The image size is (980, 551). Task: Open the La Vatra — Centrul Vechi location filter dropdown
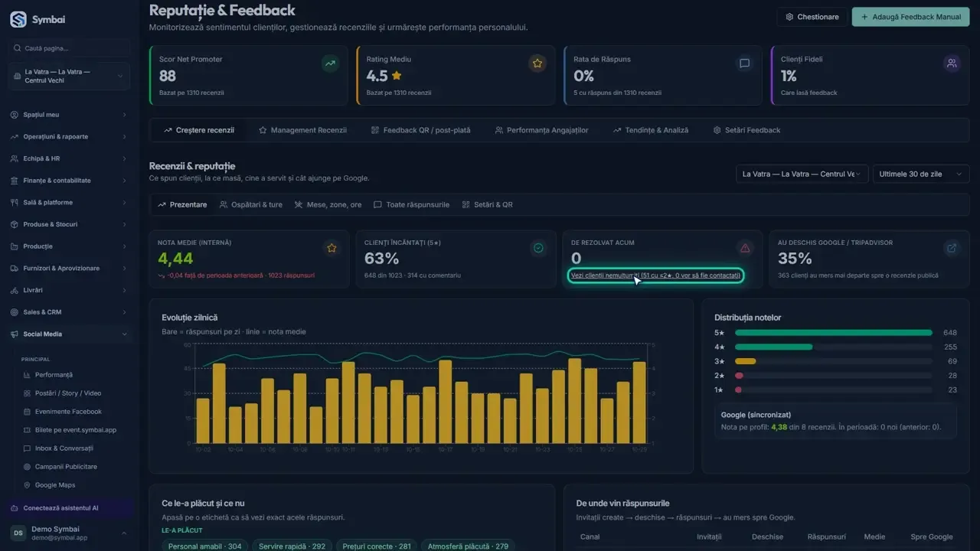coord(802,174)
